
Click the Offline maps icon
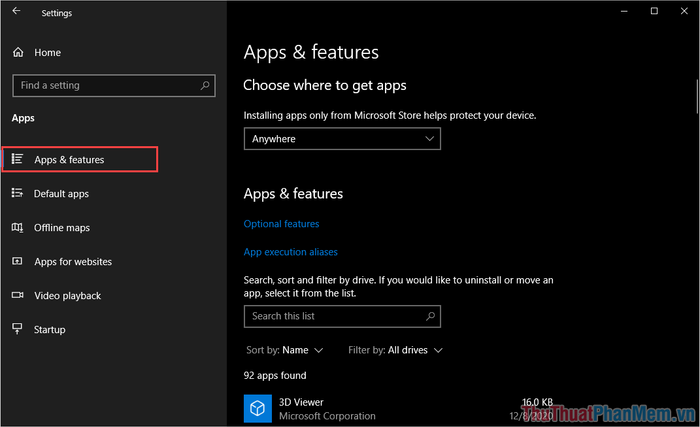pos(17,227)
